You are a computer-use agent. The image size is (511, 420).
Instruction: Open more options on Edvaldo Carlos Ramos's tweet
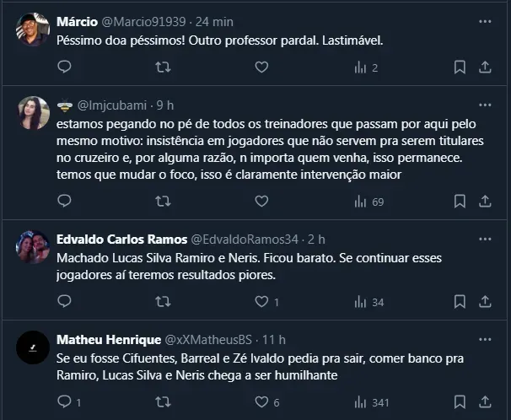click(484, 239)
